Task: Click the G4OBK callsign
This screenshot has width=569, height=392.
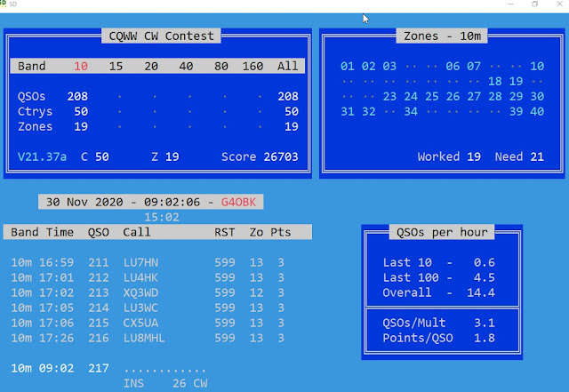Action: click(238, 202)
